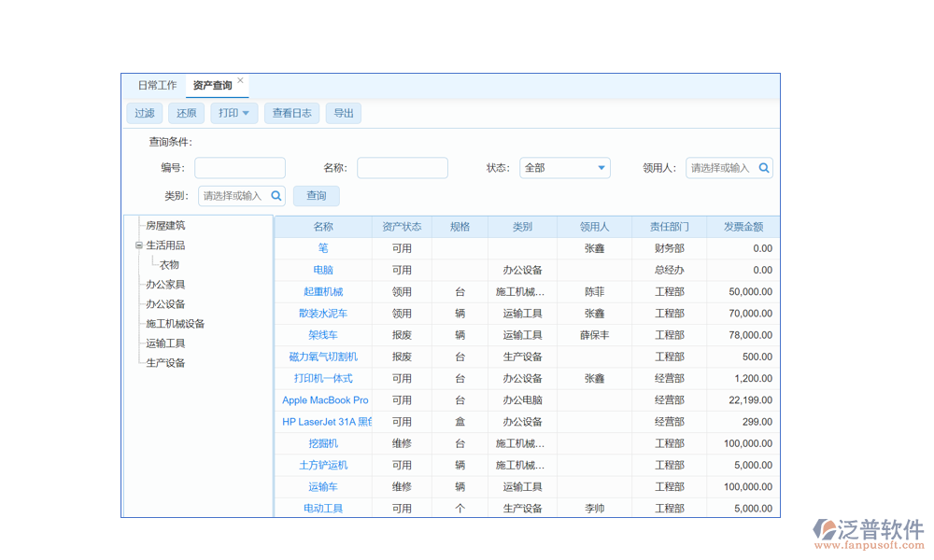Viewport: 934px width, 560px height.
Task: Close the 资产查询 tab
Action: click(240, 80)
